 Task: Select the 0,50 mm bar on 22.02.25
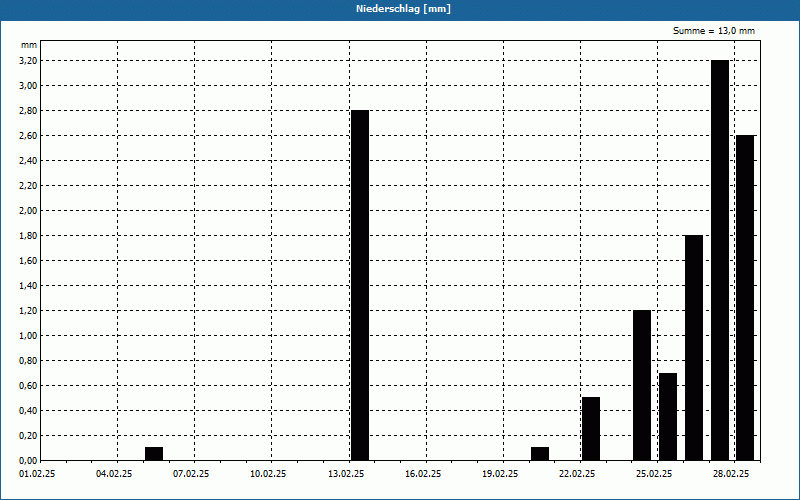pos(591,429)
